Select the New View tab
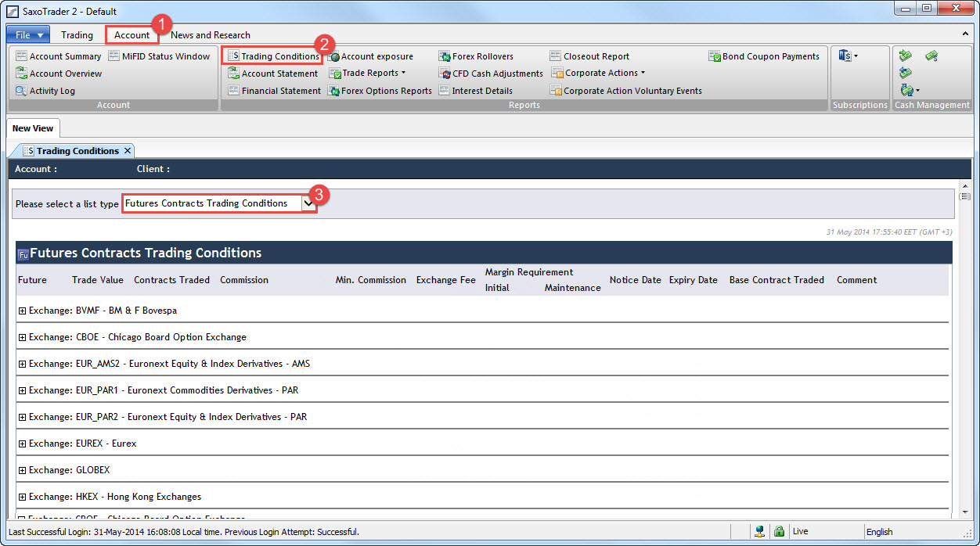980x546 pixels. click(x=33, y=128)
